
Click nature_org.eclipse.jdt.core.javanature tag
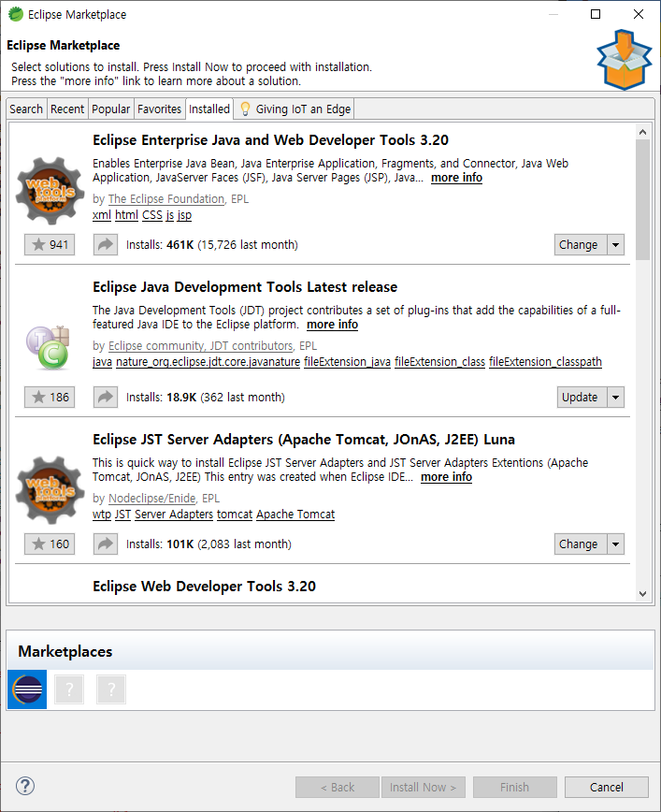[208, 362]
